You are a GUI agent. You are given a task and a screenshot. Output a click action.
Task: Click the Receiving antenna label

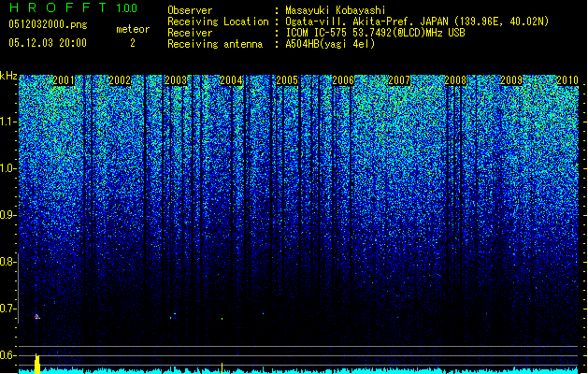coord(215,44)
